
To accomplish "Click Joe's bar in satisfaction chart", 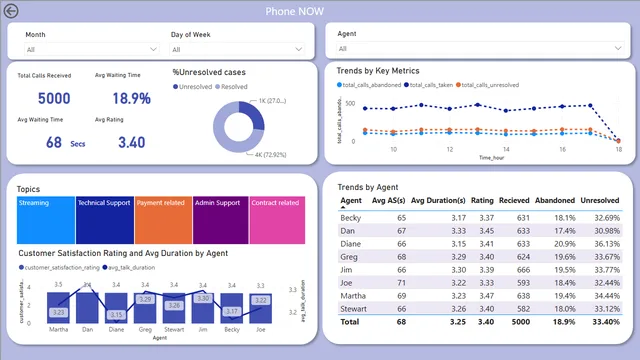I will 261,308.
